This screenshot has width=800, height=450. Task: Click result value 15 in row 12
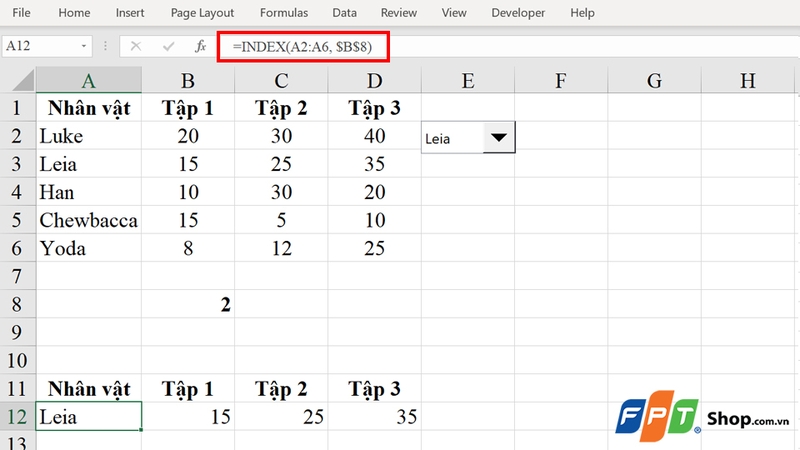pos(188,416)
